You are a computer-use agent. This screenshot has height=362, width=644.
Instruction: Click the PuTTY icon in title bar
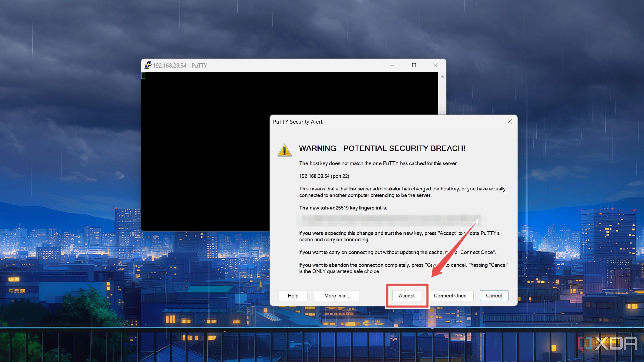(148, 65)
